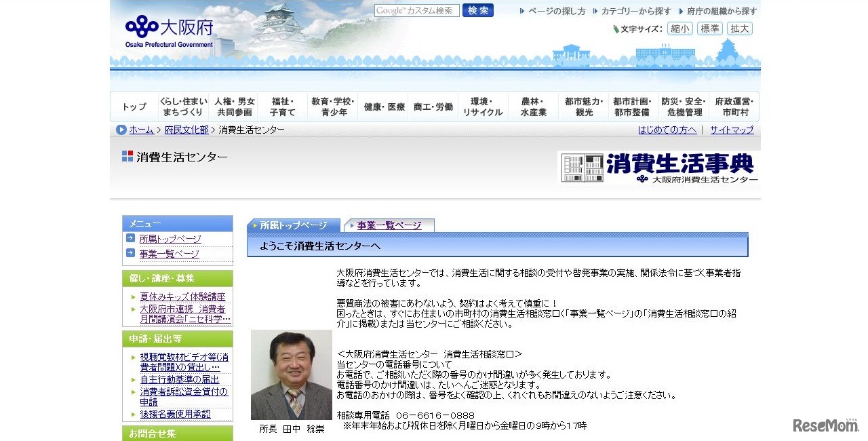Viewport: 868px width, 441px height.
Task: Click the 相談専用電話 06-6616-0888 text
Action: [406, 415]
